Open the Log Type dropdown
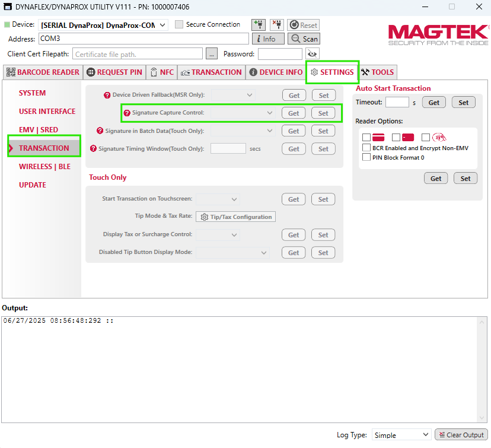The width and height of the screenshot is (491, 448). click(x=401, y=435)
